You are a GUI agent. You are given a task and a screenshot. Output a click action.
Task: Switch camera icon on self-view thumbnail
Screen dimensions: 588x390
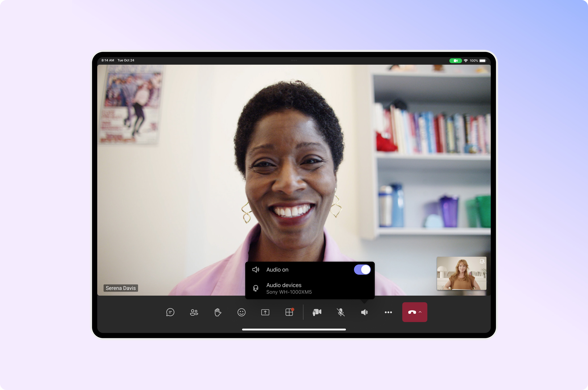(482, 261)
